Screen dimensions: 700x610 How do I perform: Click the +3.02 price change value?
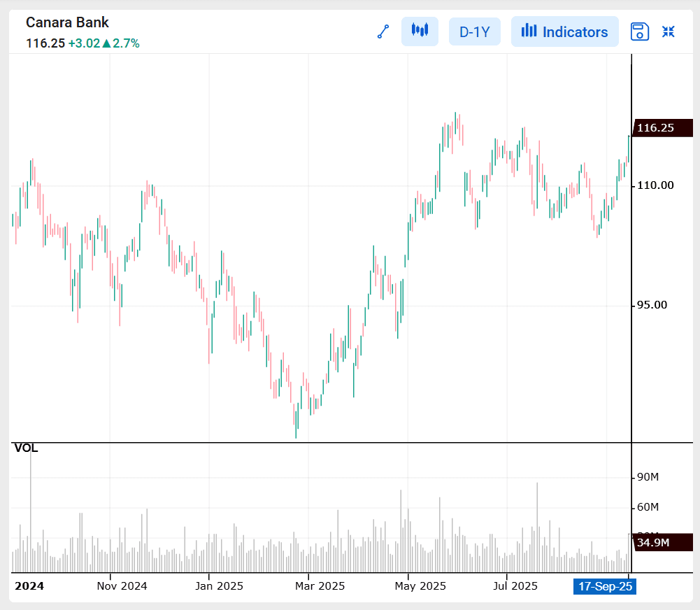(84, 43)
